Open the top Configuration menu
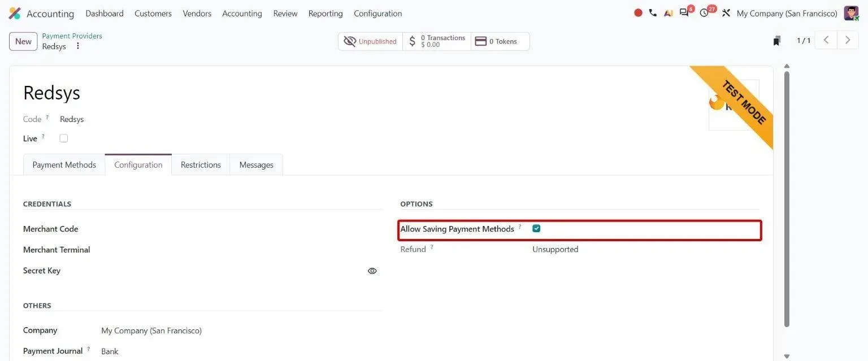Viewport: 868px width, 361px height. 378,13
